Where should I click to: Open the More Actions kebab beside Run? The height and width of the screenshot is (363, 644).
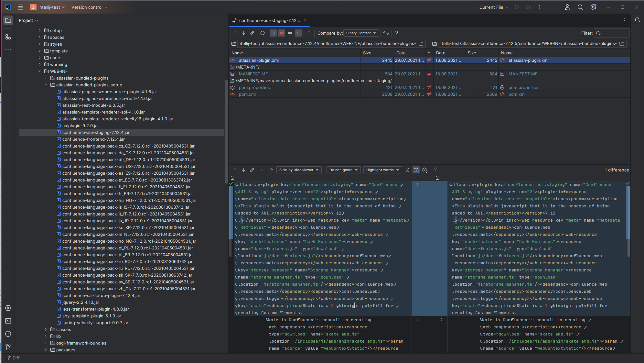tap(539, 7)
